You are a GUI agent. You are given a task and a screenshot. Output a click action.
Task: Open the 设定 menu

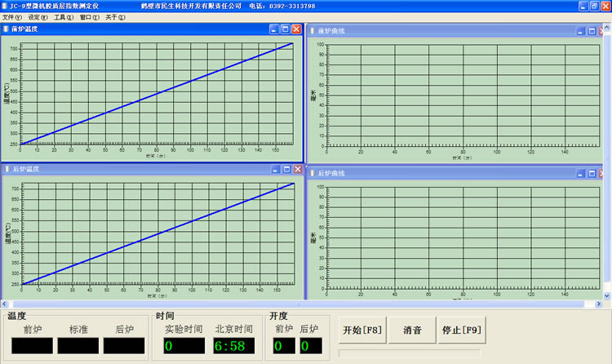tap(38, 16)
